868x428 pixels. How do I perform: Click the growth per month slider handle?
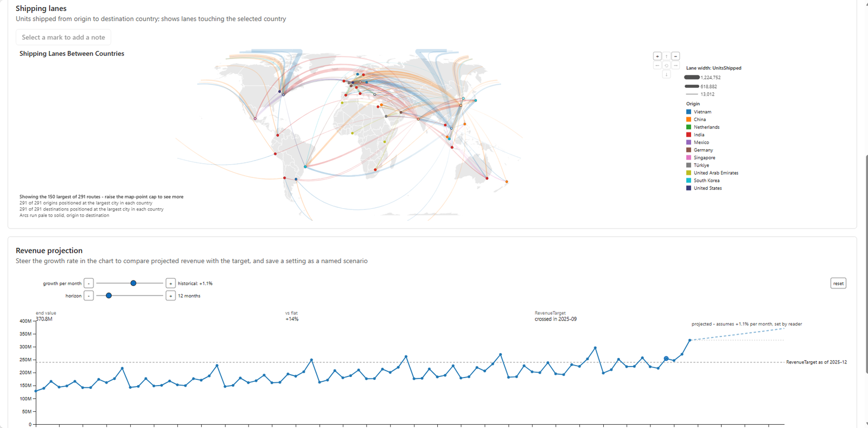coord(133,283)
